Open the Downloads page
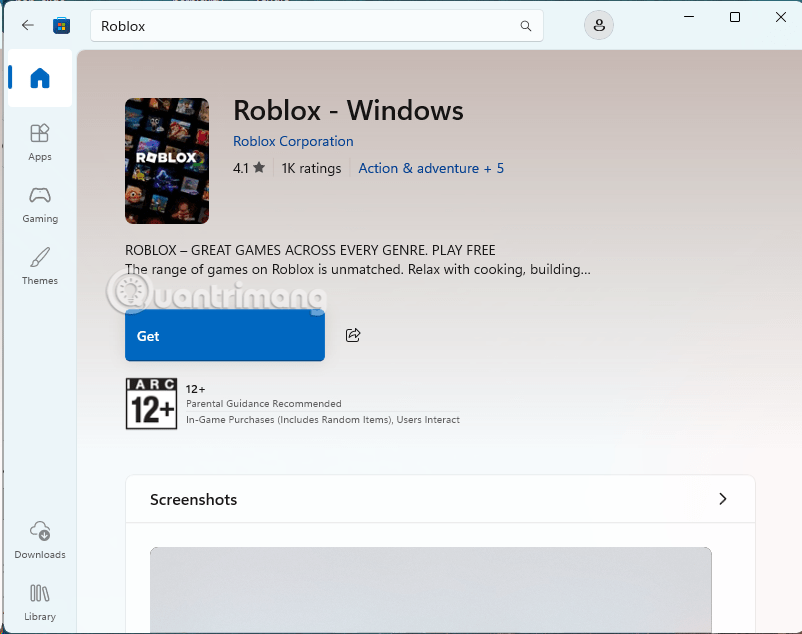Screen dimensions: 802x634 click(x=40, y=540)
